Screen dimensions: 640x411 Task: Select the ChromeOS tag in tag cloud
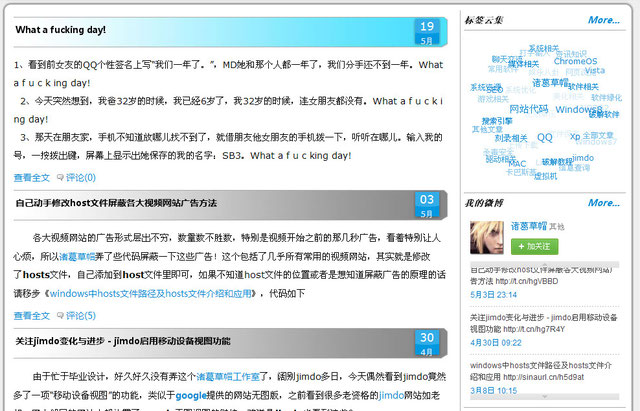(x=575, y=61)
